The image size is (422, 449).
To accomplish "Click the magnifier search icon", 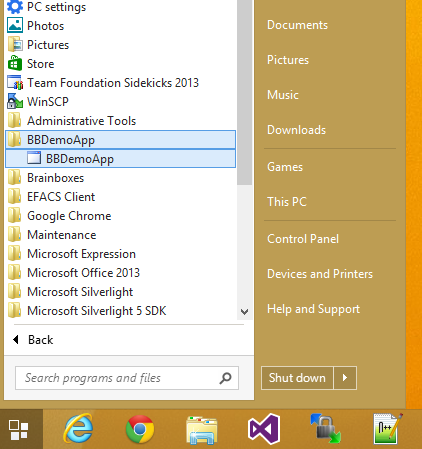I will (226, 378).
